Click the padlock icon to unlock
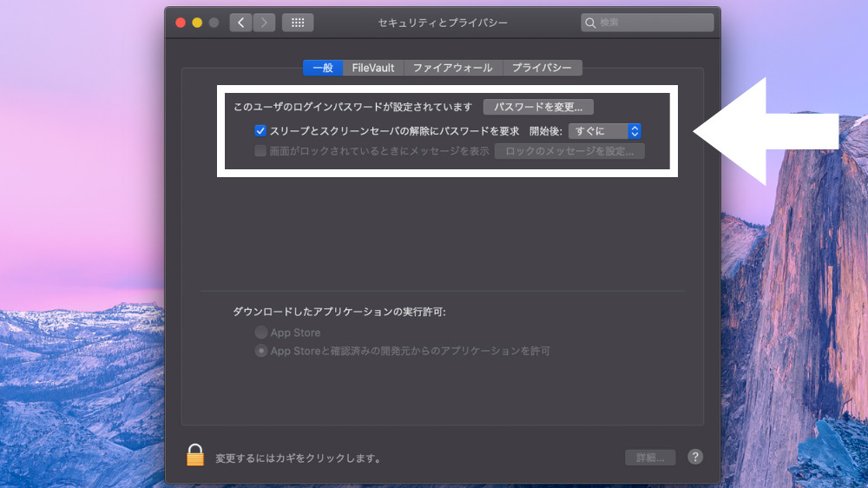 tap(194, 455)
